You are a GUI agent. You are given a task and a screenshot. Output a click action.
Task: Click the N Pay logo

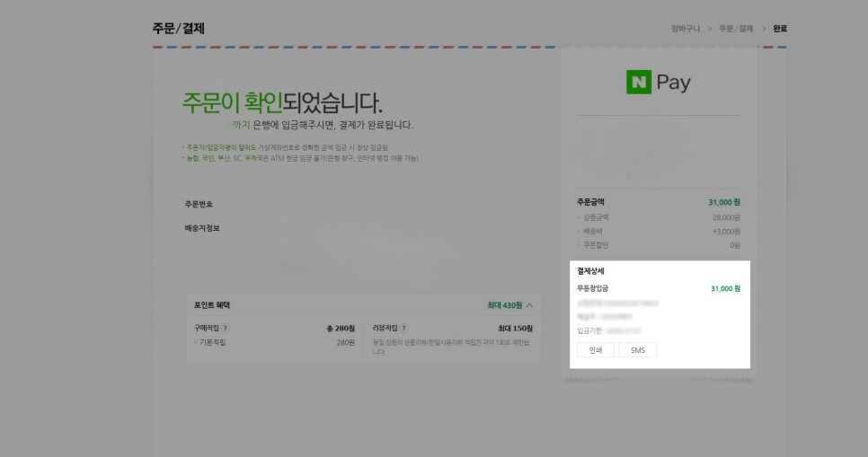[x=659, y=82]
